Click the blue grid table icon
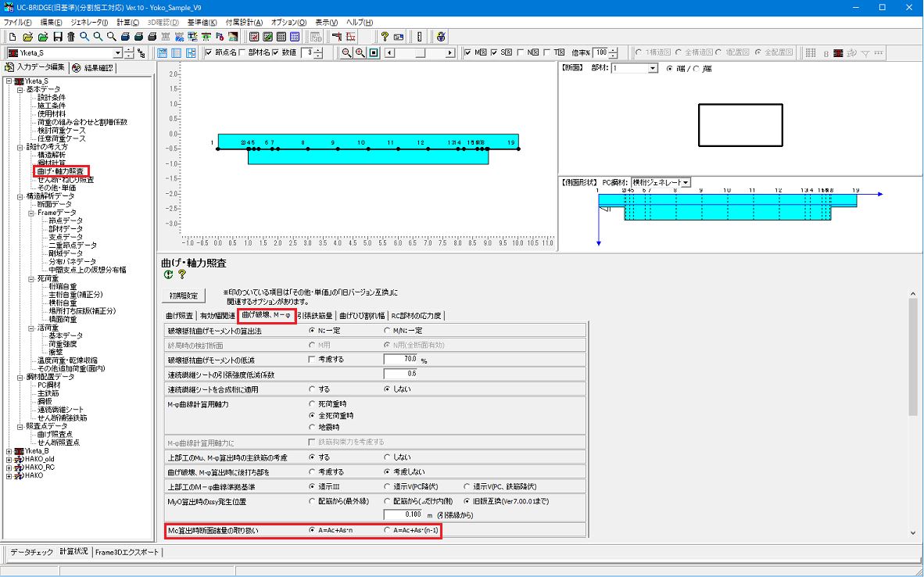Screen dimensions: 924x577 (x=295, y=37)
